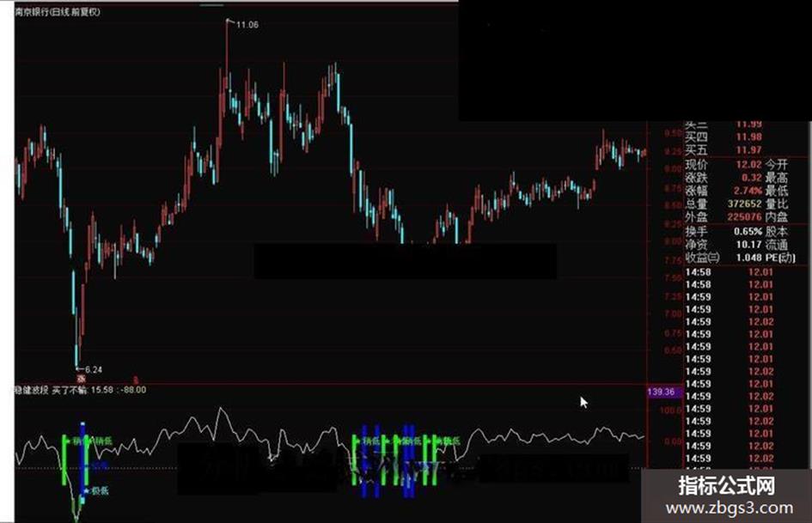This screenshot has height=523, width=812.
Task: Click the 量比 label
Action: click(x=776, y=204)
